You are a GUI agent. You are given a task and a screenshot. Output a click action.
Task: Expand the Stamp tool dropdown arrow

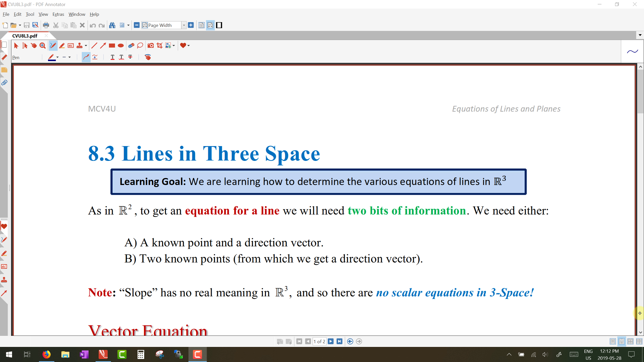click(x=86, y=46)
